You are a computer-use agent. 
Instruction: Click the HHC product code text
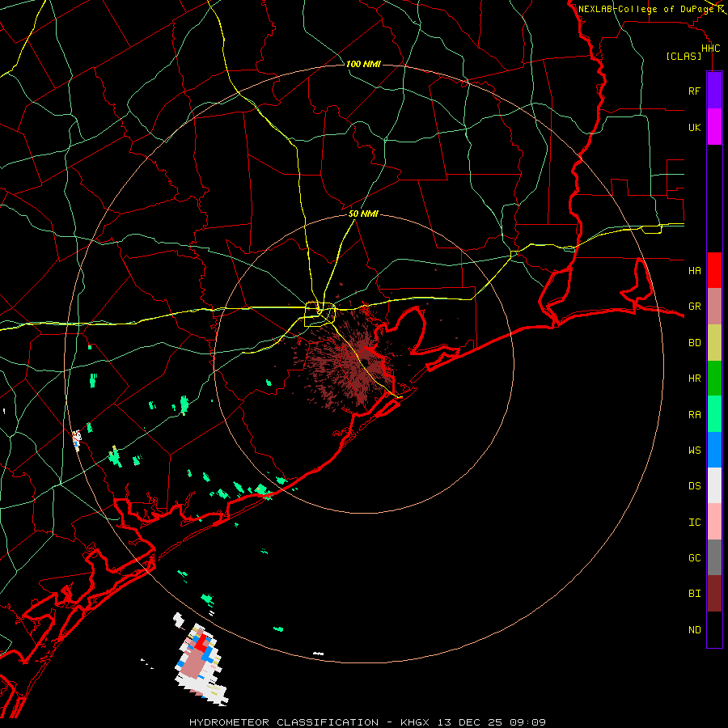click(710, 49)
